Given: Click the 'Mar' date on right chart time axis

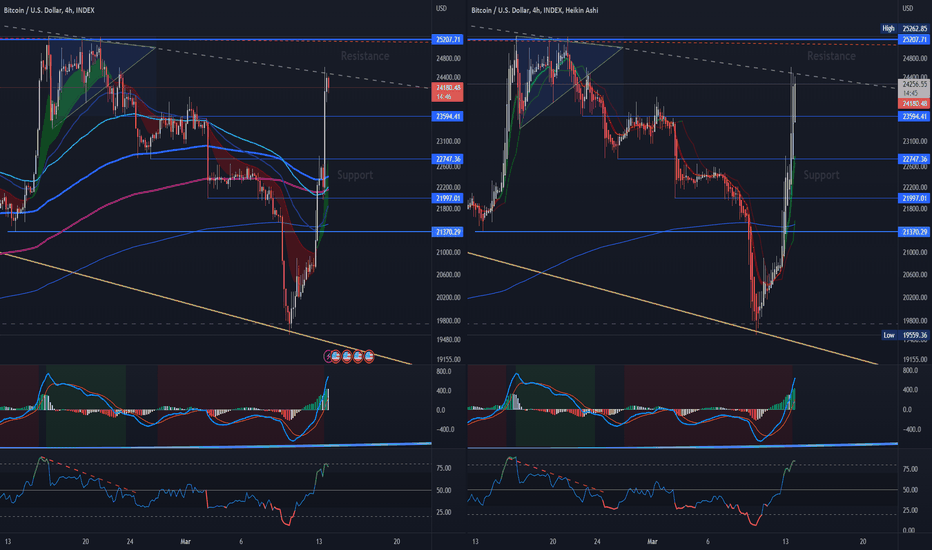Looking at the screenshot, I should (x=652, y=542).
